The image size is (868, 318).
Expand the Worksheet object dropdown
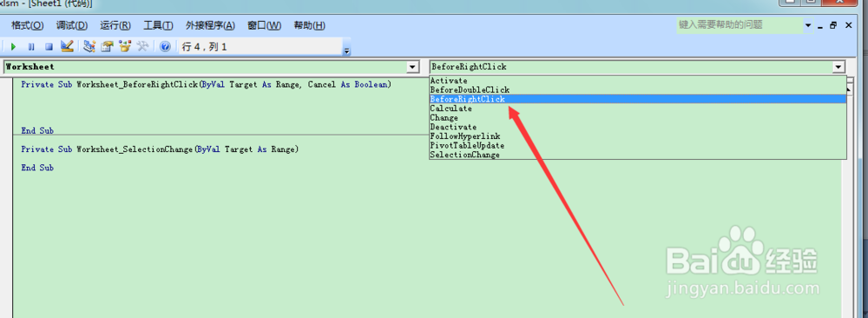(x=412, y=67)
